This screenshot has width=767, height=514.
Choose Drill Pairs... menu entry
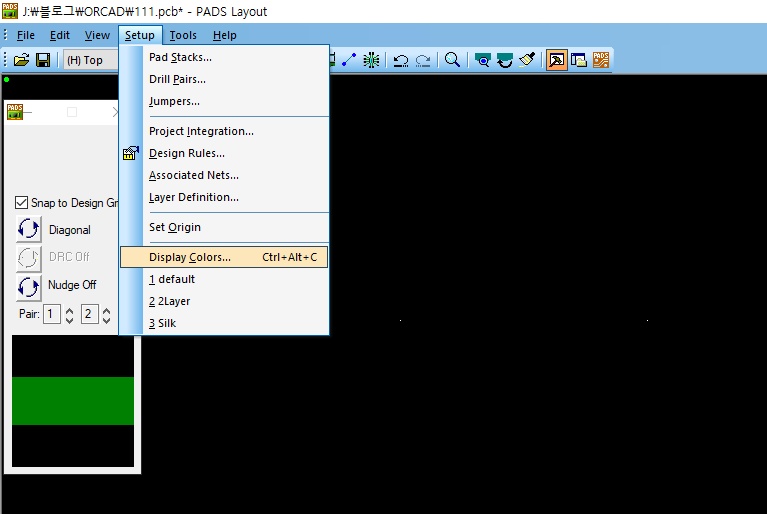point(224,79)
